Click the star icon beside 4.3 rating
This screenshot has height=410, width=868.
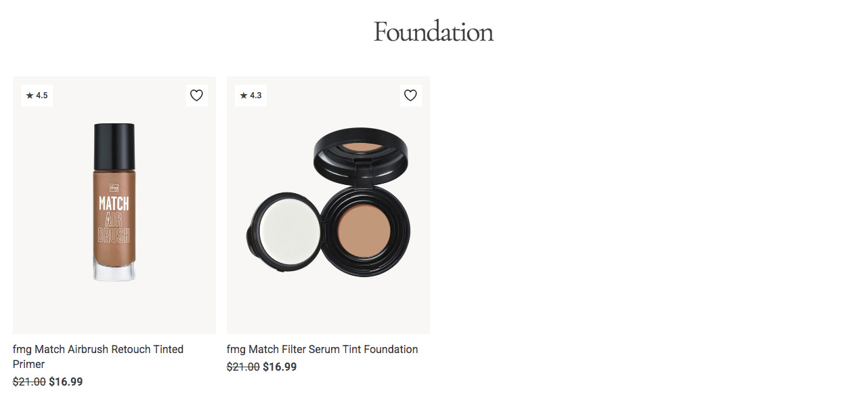(x=244, y=96)
